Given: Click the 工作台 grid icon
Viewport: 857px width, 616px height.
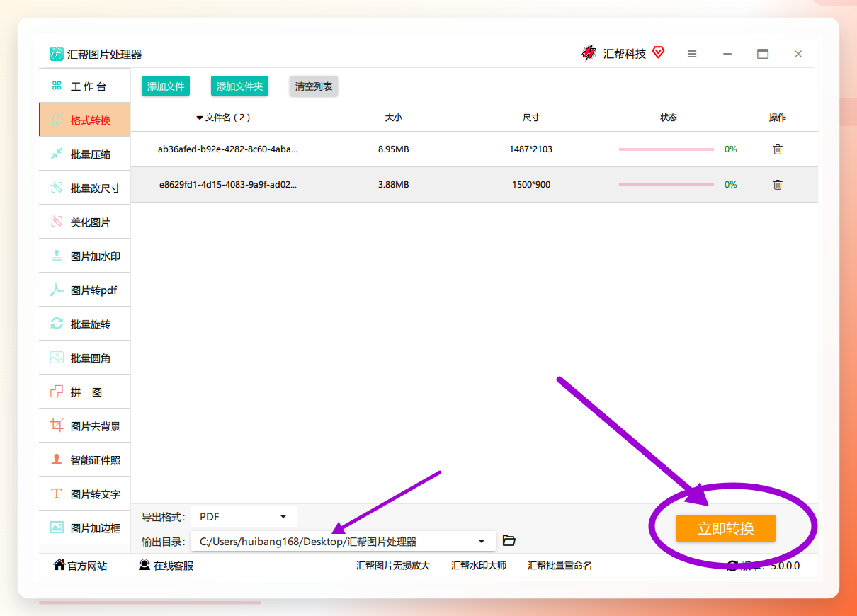Looking at the screenshot, I should pyautogui.click(x=57, y=86).
